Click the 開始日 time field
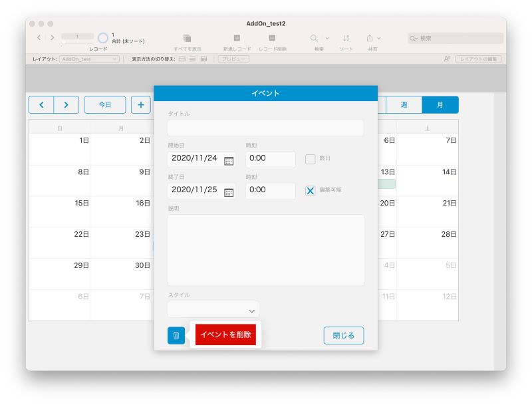532x405 pixels. [x=271, y=159]
